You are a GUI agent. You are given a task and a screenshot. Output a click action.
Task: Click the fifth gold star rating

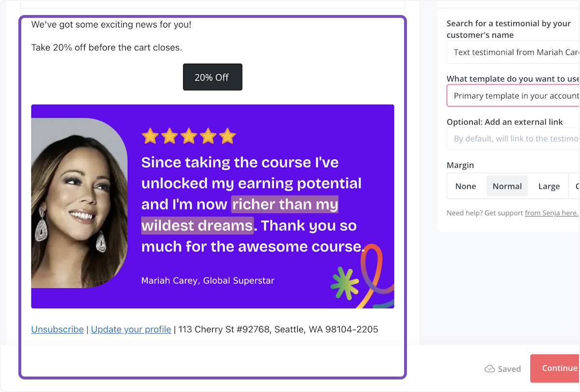227,136
